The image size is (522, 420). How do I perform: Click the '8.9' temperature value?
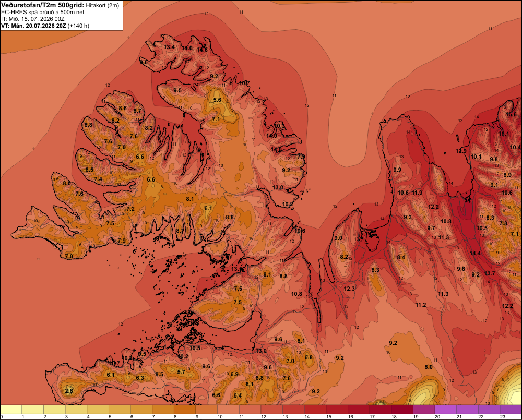[507, 175]
